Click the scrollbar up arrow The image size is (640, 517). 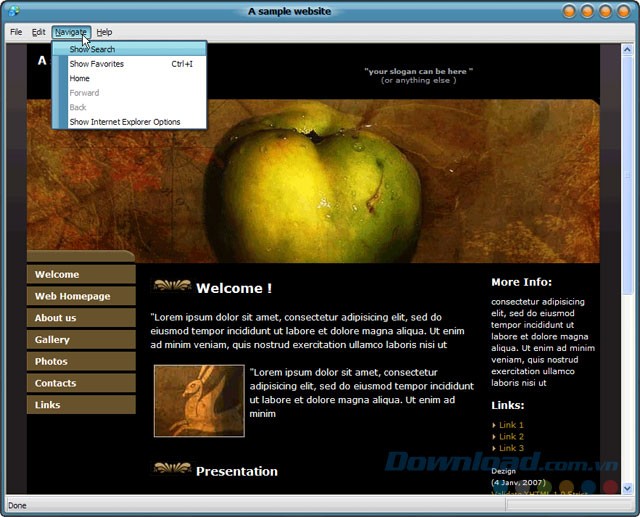point(627,50)
